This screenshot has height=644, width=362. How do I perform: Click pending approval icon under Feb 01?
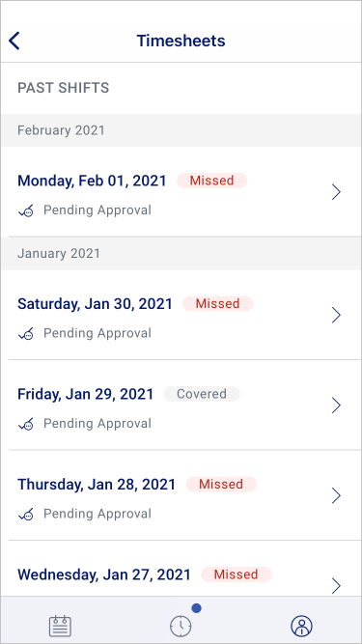click(26, 211)
